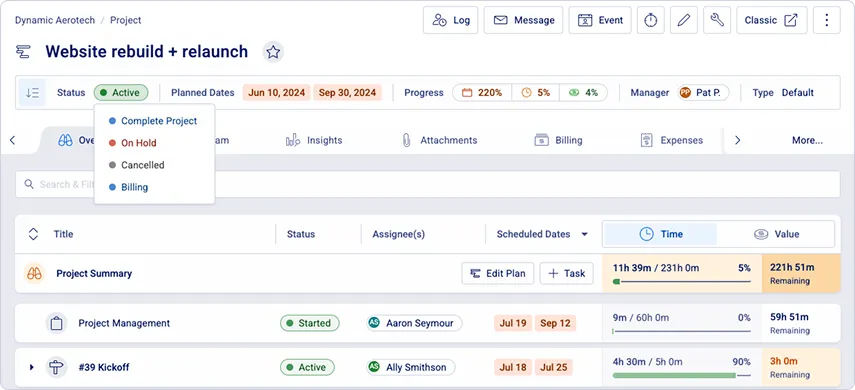Log activity with the Log button

tap(450, 20)
